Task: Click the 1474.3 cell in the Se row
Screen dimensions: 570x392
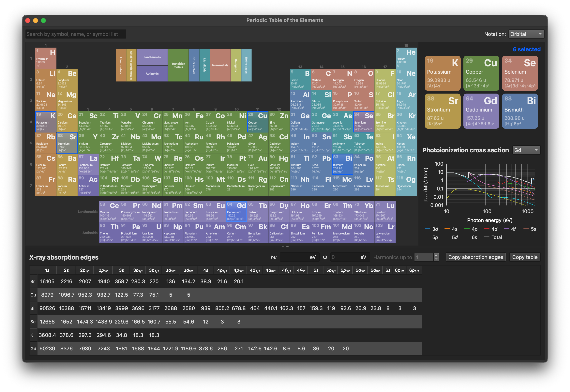Action: click(85, 322)
